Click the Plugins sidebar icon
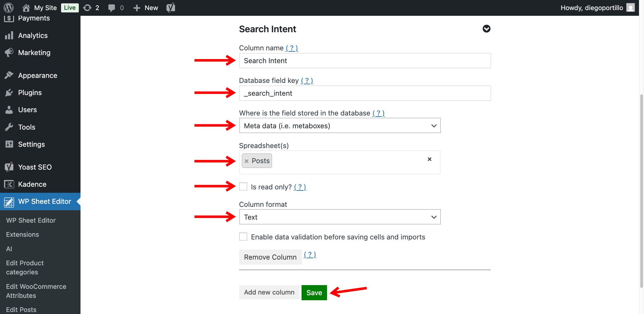Viewport: 644px width, 314px height. [9, 92]
